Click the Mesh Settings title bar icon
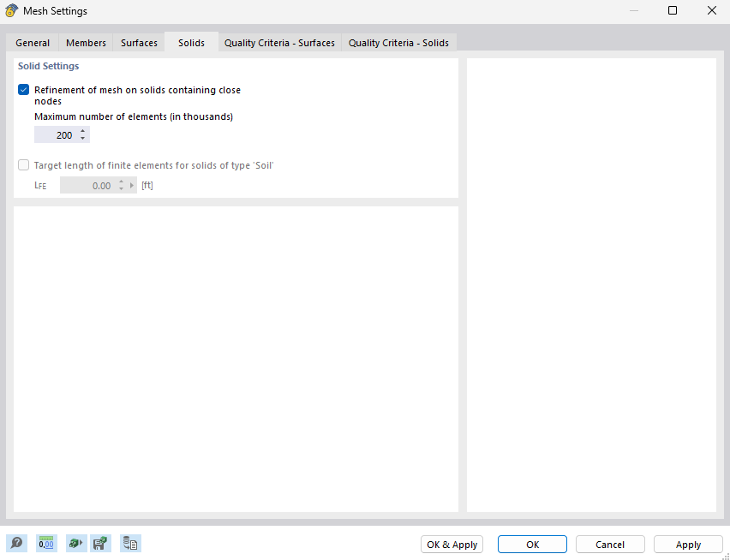The image size is (730, 560). [x=9, y=10]
